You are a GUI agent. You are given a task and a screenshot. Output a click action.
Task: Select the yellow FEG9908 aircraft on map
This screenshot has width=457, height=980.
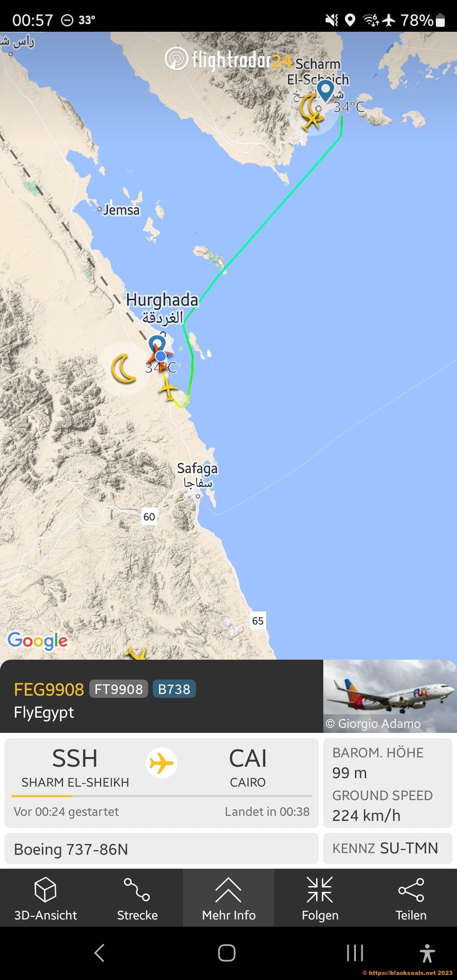pyautogui.click(x=168, y=389)
